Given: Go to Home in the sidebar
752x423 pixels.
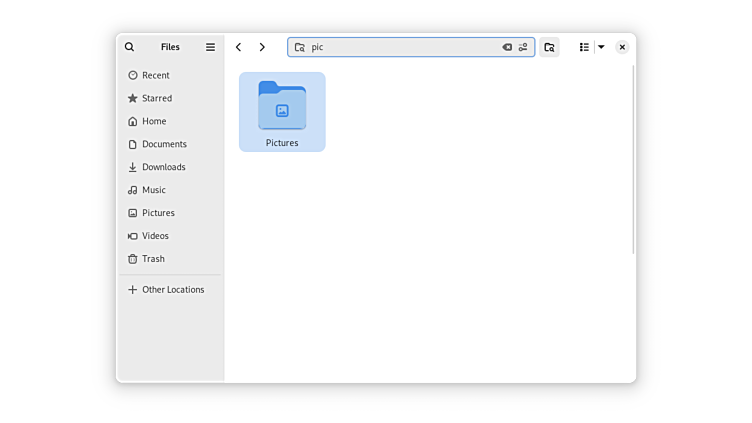Looking at the screenshot, I should click(x=153, y=121).
